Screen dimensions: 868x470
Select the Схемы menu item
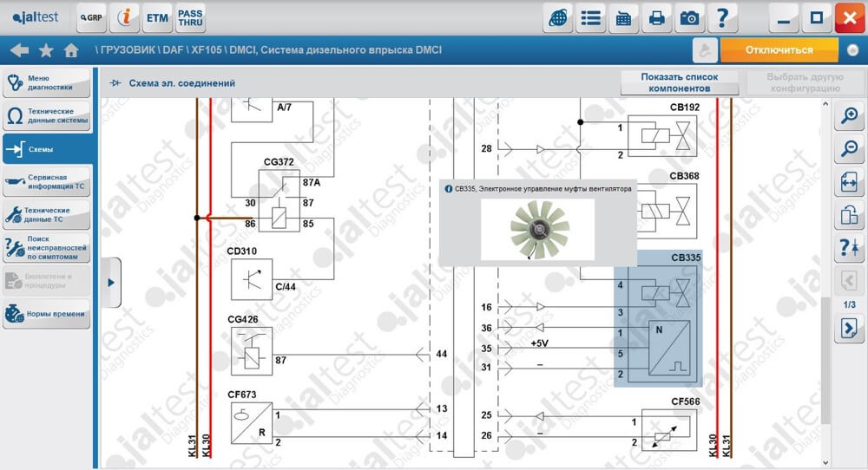[x=48, y=149]
